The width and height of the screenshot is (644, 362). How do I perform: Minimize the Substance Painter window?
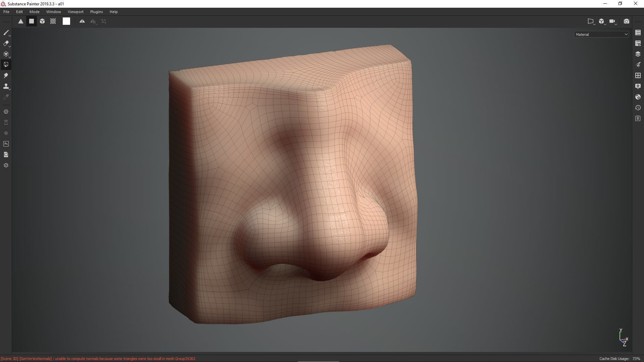tap(605, 4)
